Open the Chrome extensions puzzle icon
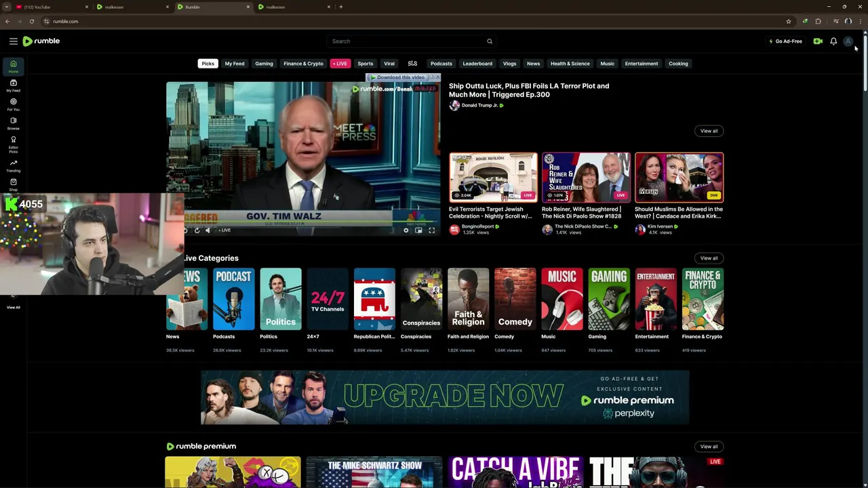 pos(818,21)
